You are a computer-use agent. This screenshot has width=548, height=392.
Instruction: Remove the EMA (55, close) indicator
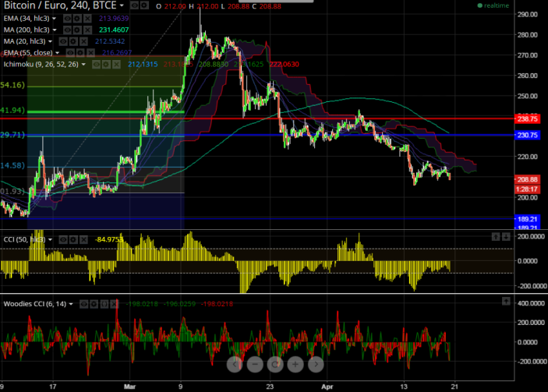tap(90, 53)
